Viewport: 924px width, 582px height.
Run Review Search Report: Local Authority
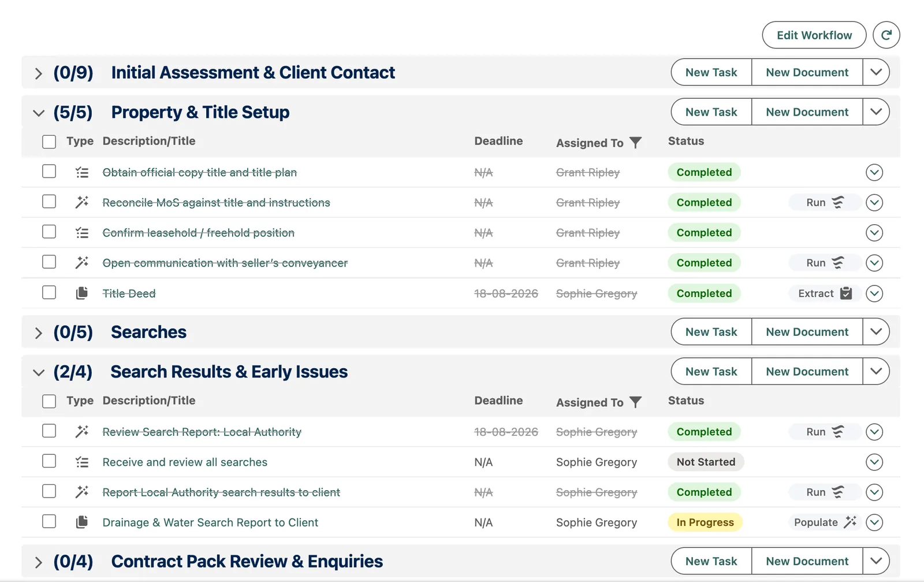tap(825, 432)
